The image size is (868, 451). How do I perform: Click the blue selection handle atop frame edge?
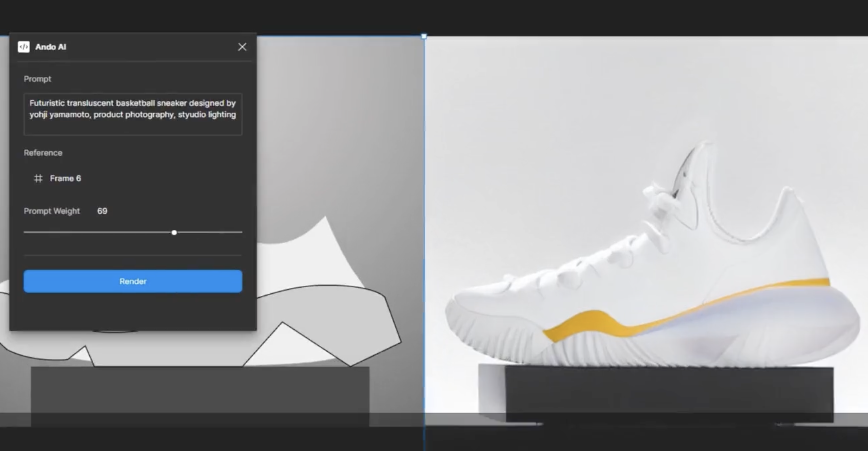[424, 36]
